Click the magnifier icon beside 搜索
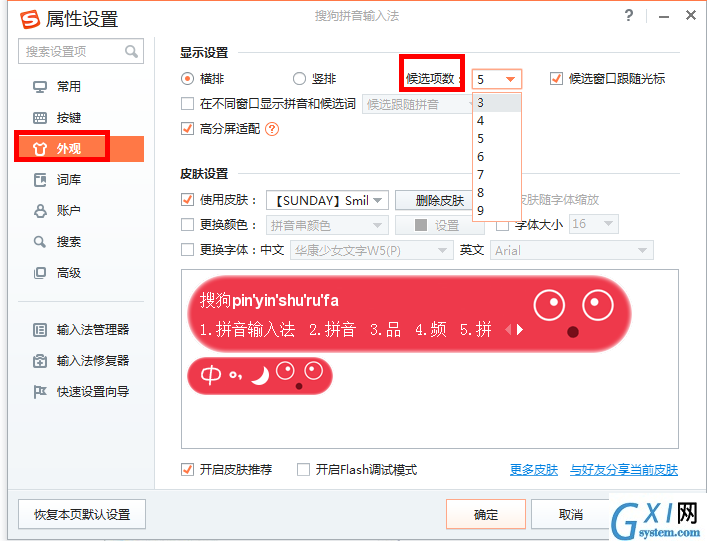 (40, 242)
